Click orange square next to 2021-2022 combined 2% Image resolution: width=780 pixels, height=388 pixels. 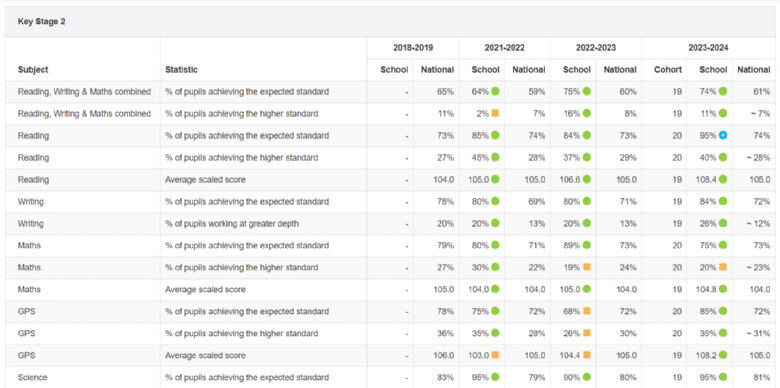[495, 113]
